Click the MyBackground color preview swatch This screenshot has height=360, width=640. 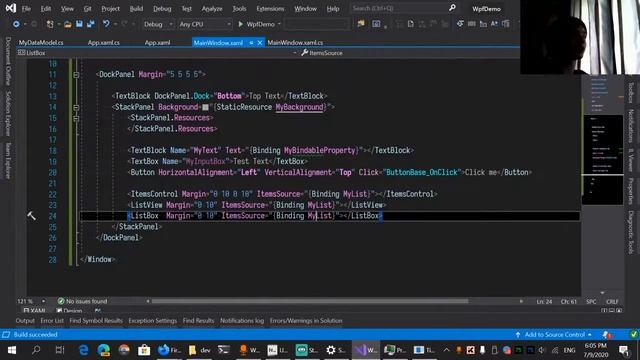pyautogui.click(x=205, y=107)
